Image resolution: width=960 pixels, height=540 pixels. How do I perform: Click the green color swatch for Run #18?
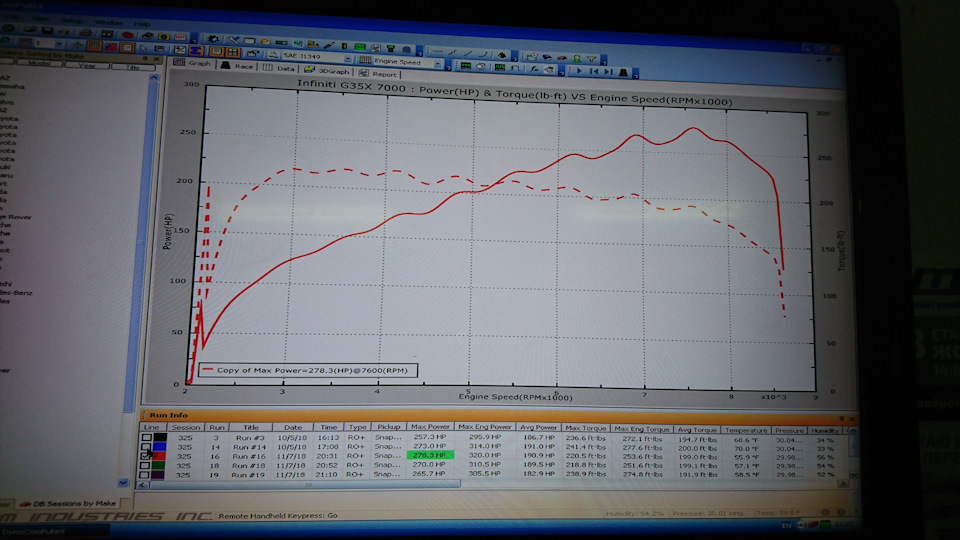(x=158, y=465)
